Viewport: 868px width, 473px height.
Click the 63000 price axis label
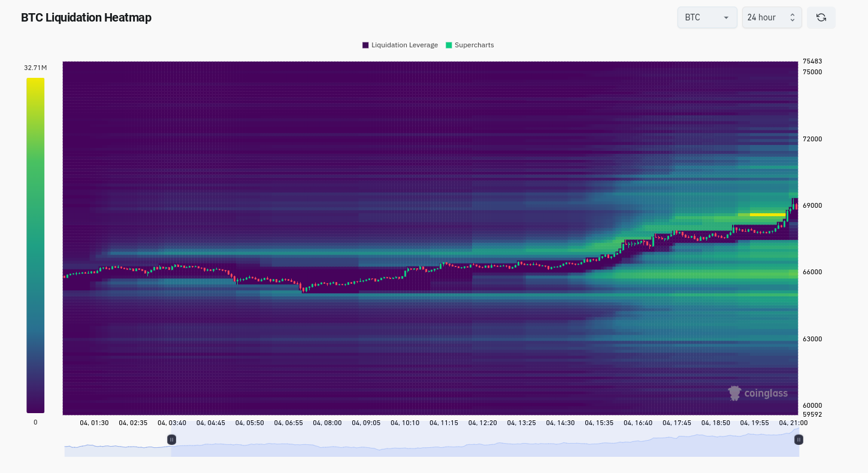point(812,339)
